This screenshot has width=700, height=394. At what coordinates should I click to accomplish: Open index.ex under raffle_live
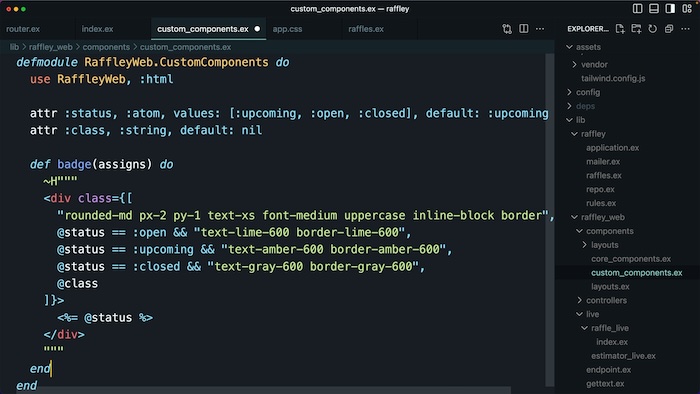coord(612,342)
